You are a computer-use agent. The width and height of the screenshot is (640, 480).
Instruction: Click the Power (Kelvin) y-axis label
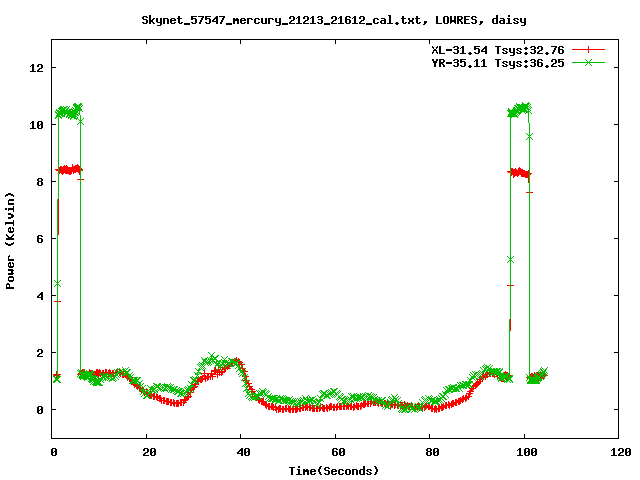[10, 241]
